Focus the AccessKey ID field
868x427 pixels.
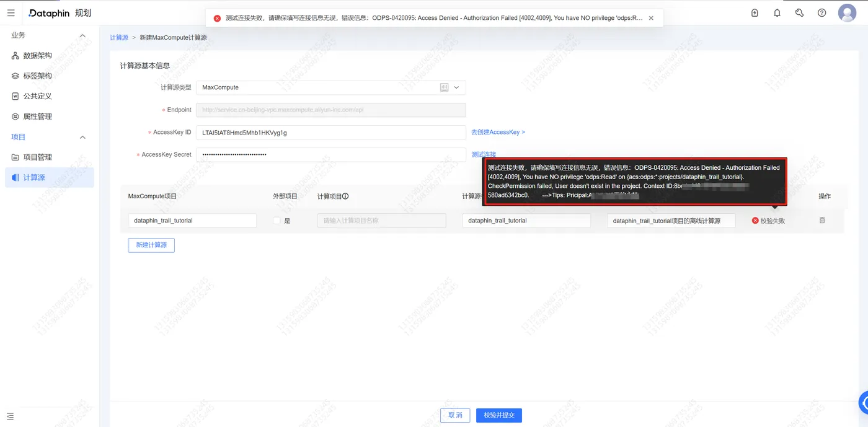pos(331,132)
